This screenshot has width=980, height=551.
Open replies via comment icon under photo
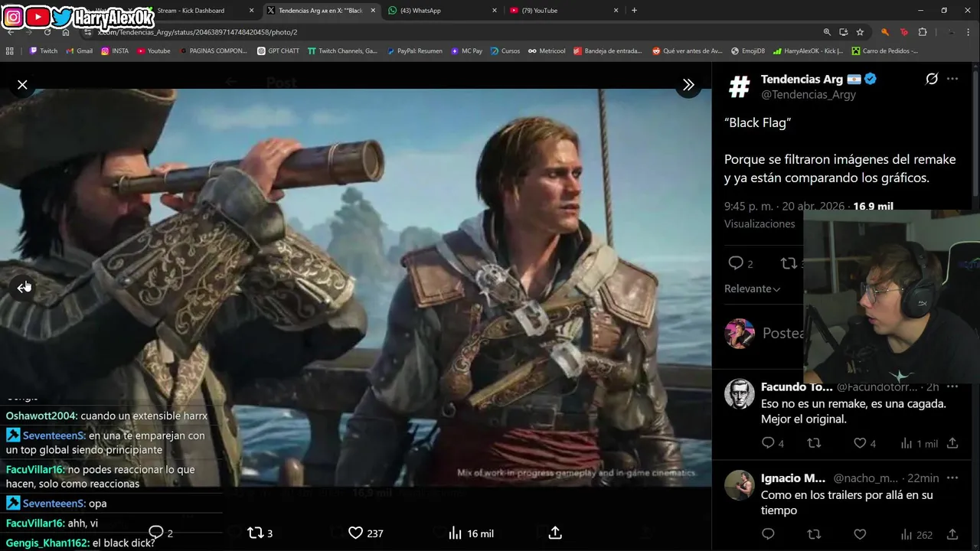pyautogui.click(x=156, y=533)
